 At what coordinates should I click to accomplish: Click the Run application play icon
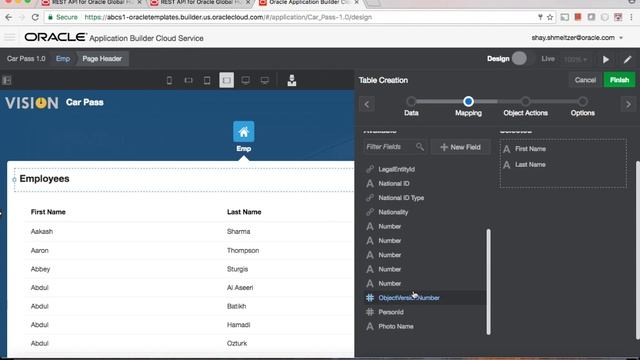pyautogui.click(x=606, y=60)
